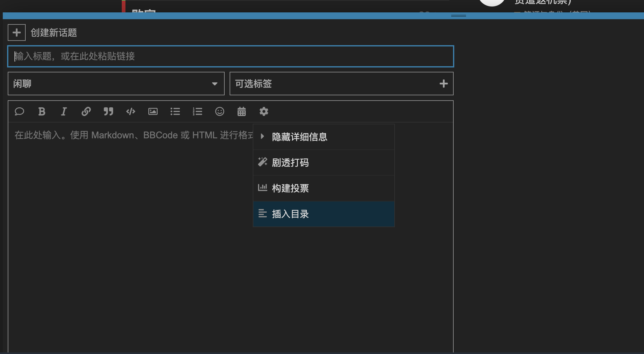Insert blockquote using the quote icon

point(108,111)
